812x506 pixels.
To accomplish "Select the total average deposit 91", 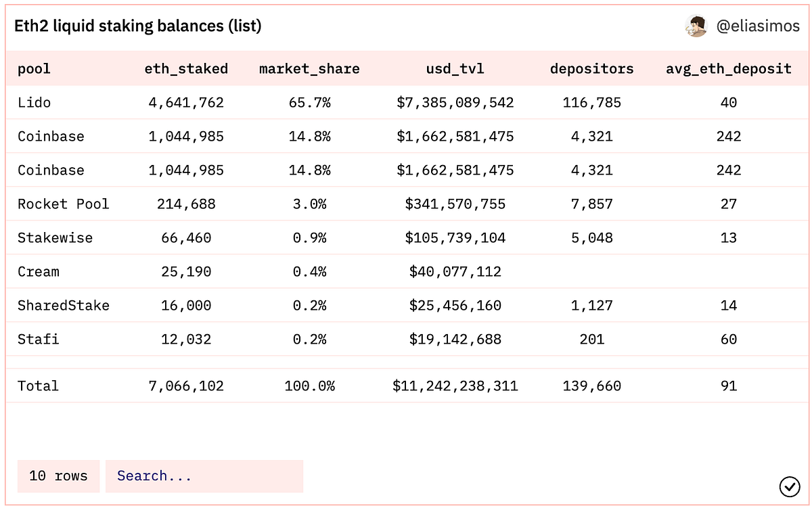I will pos(729,386).
